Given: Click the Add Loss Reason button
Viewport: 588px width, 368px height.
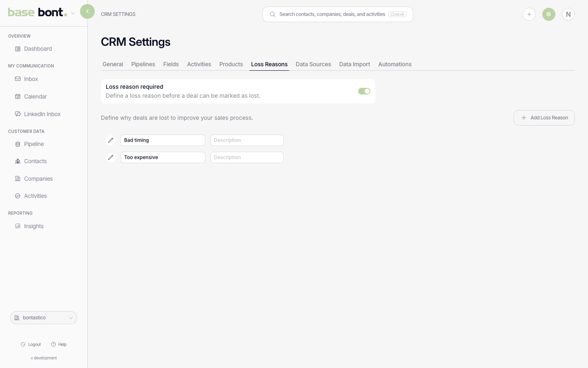Looking at the screenshot, I should pos(544,118).
